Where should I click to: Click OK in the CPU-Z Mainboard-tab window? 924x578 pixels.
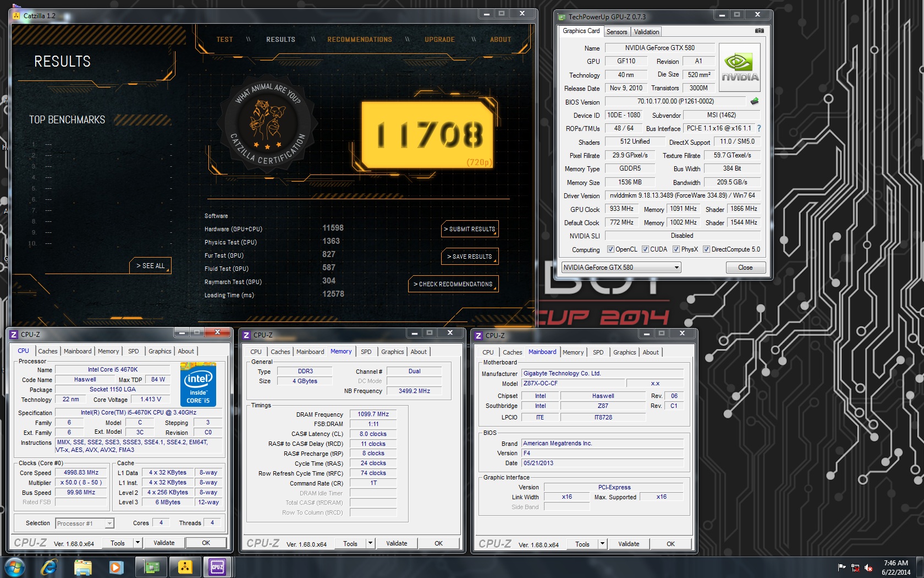(x=670, y=544)
